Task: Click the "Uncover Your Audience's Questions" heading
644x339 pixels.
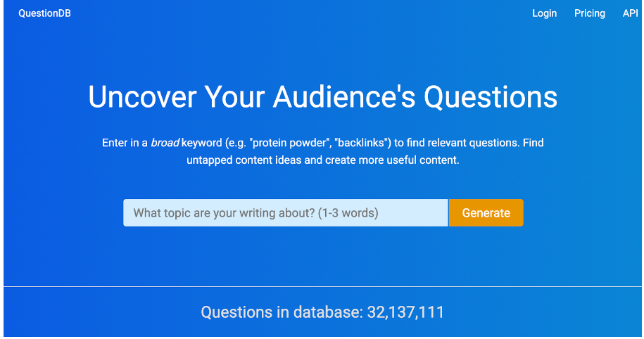Action: click(x=322, y=97)
